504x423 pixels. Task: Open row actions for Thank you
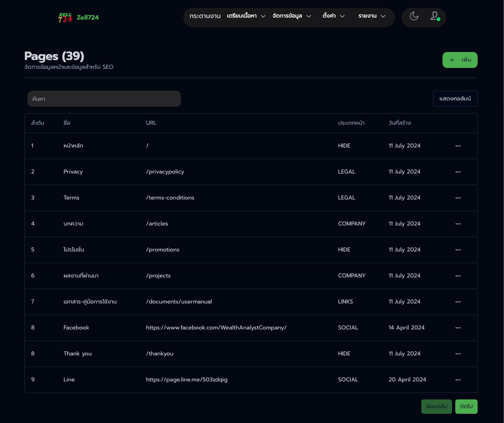tap(458, 354)
